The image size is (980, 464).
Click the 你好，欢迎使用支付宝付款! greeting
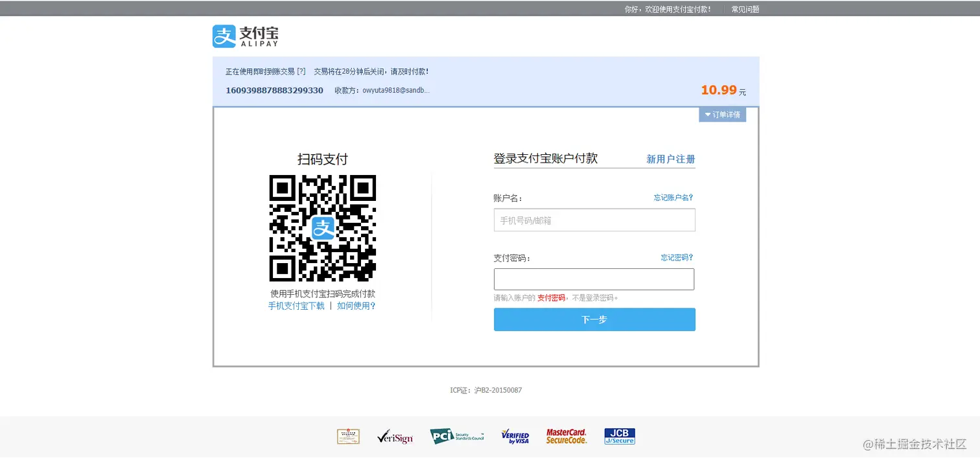[668, 9]
